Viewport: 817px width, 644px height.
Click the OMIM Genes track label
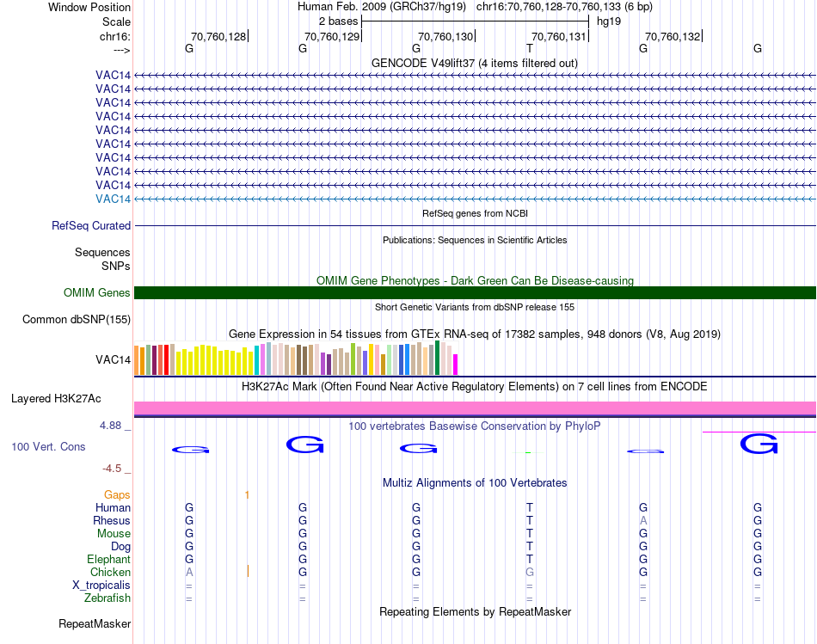coord(97,293)
